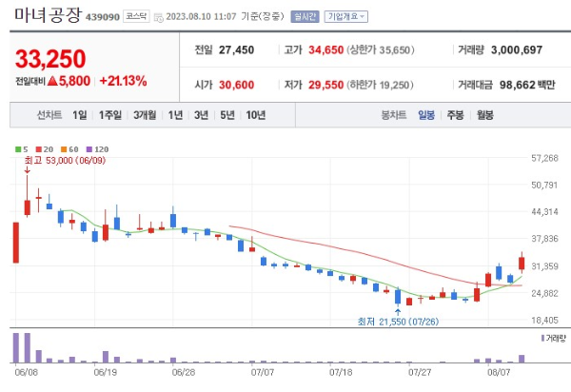Click the red 20-day moving average legend
This screenshot has width=571, height=392.
click(x=45, y=149)
